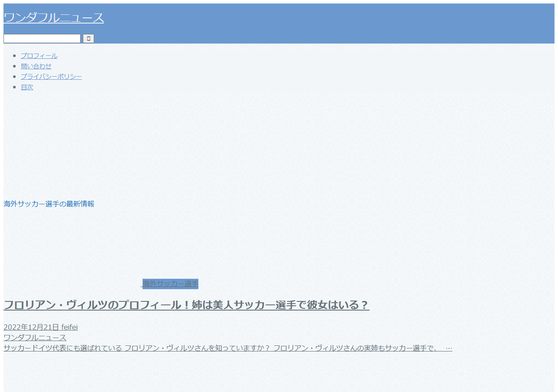Open the 海外サッカー選手 category label
558x392 pixels.
(x=170, y=284)
